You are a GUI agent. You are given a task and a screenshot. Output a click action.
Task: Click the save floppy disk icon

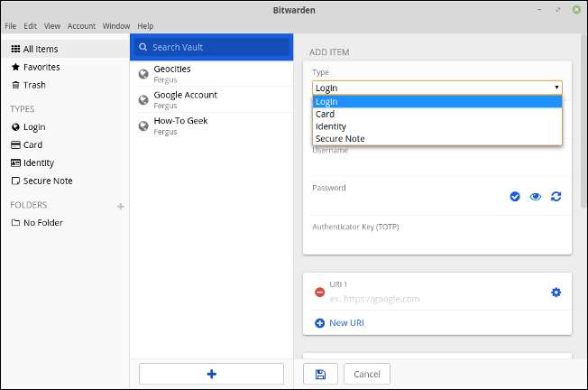click(x=319, y=374)
